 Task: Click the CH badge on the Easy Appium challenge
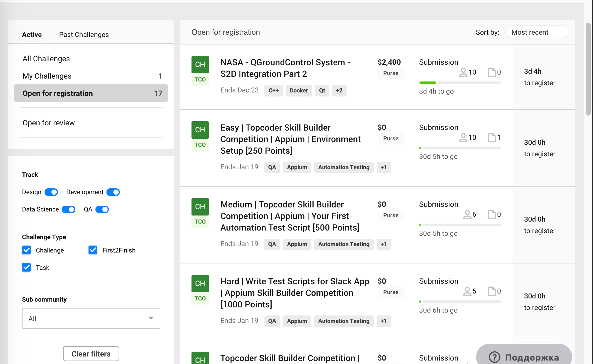click(200, 130)
